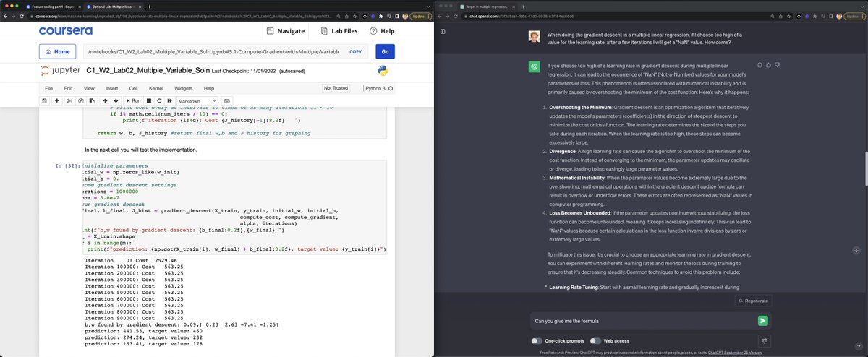Click the user avatar beside the question
This screenshot has width=868, height=357.
pyautogui.click(x=535, y=36)
